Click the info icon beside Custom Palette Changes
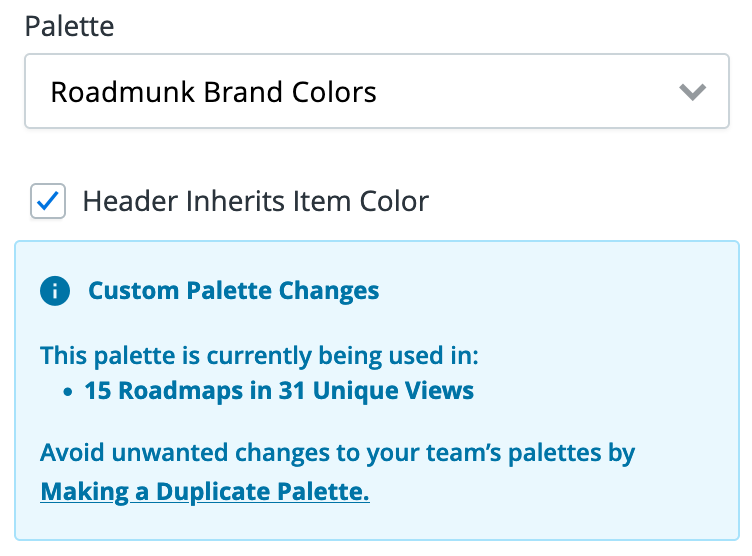The image size is (752, 556). 55,292
